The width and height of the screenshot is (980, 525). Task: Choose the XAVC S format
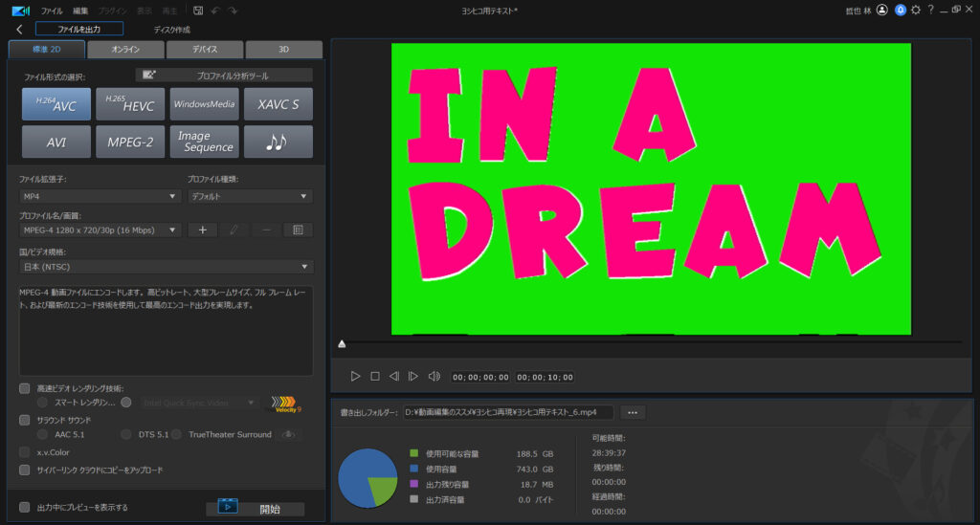[278, 103]
